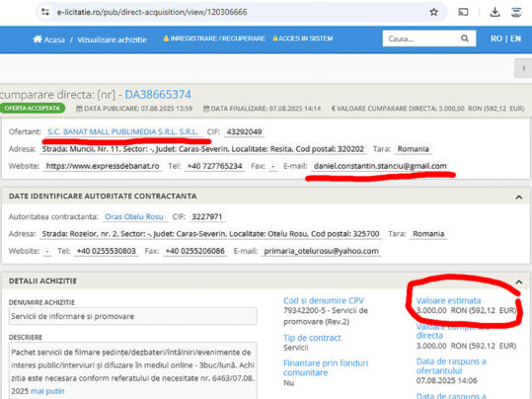Select supplier CIF 43292049
This screenshot has width=532, height=399.
click(244, 131)
